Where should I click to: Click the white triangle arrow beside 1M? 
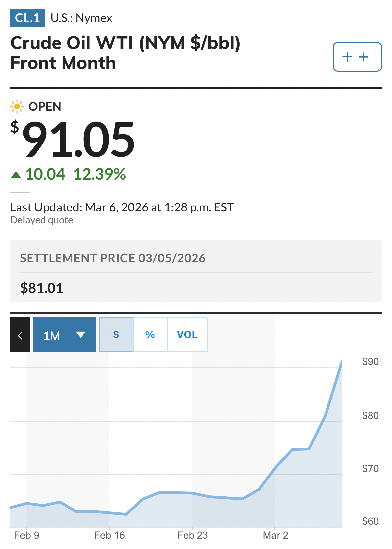pos(81,335)
